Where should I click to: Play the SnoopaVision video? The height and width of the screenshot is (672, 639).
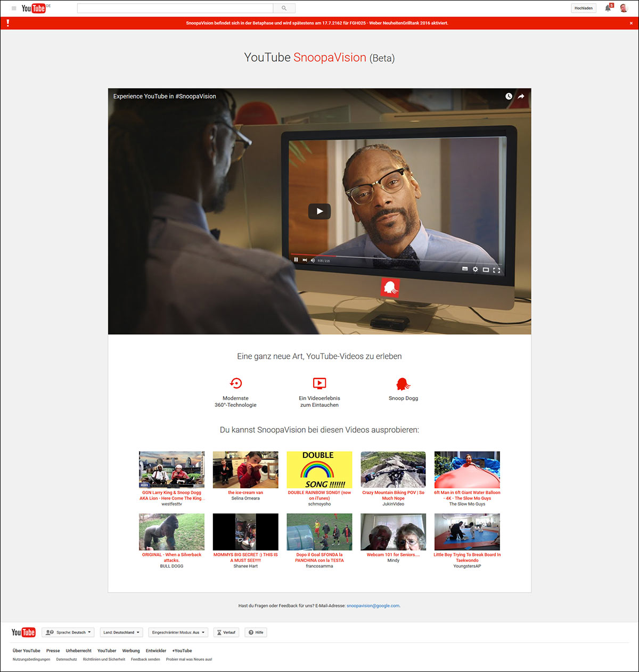click(x=319, y=211)
